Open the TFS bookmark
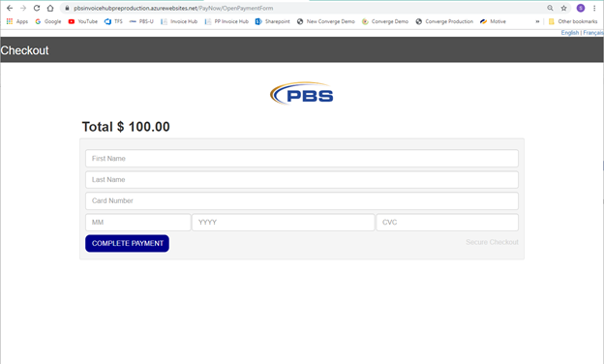The image size is (604, 364). 113,21
